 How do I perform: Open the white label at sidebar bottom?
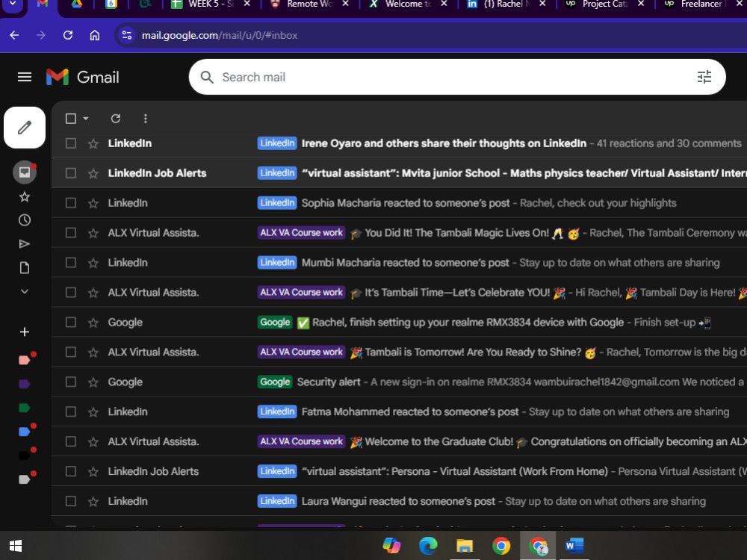tap(25, 479)
